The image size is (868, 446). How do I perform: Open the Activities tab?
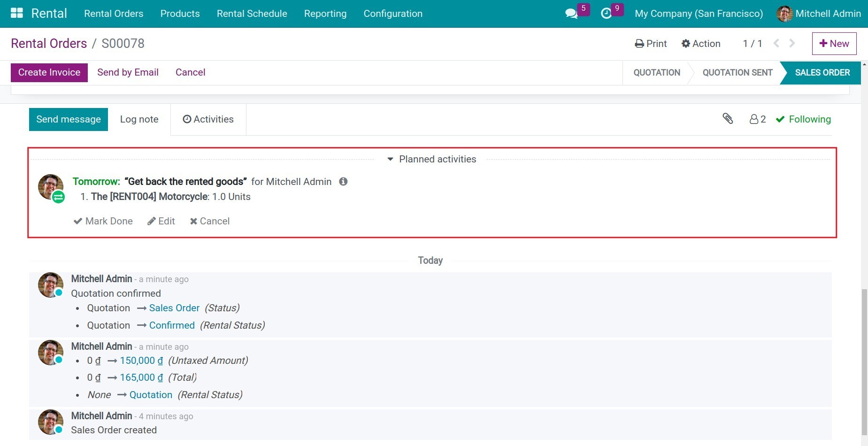point(208,119)
